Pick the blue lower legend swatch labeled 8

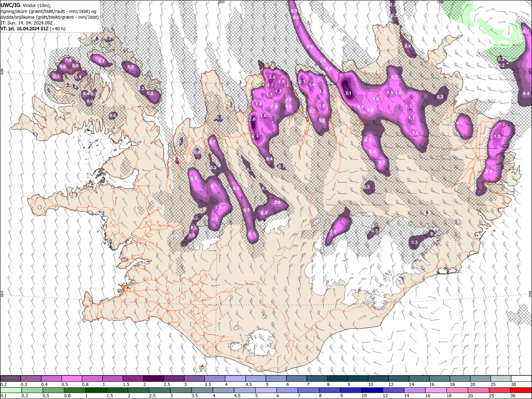point(330,390)
